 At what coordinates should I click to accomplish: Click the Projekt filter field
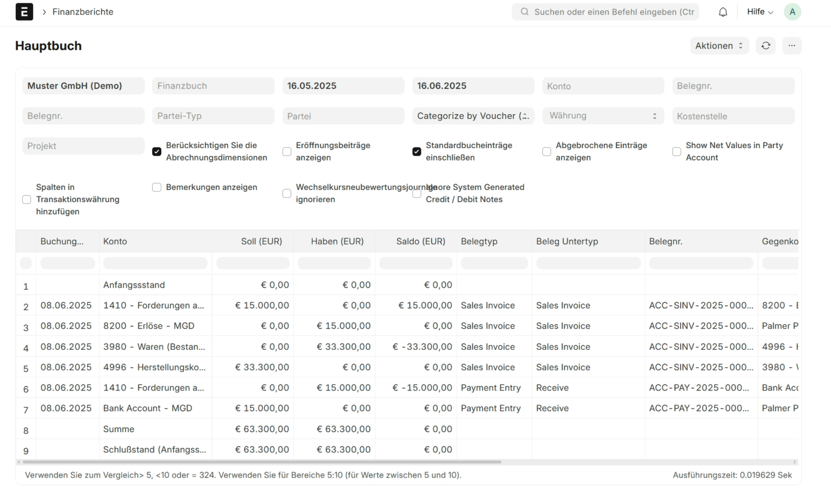click(x=83, y=146)
